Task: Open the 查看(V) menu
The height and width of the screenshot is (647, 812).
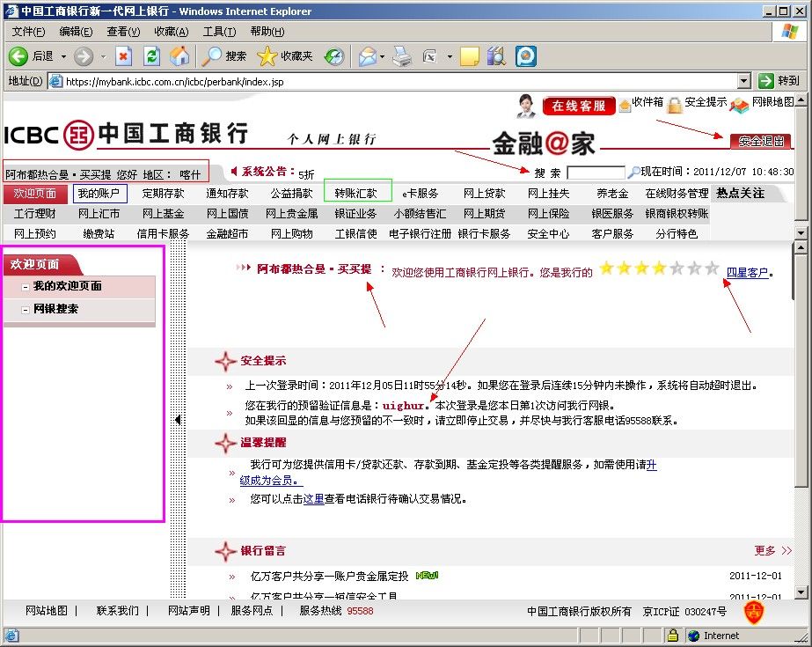Action: tap(123, 32)
